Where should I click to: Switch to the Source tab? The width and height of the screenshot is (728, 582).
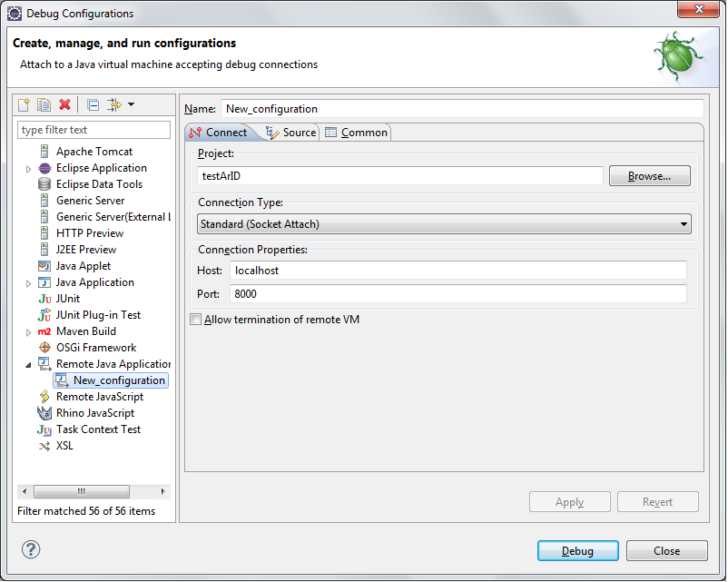click(x=291, y=133)
